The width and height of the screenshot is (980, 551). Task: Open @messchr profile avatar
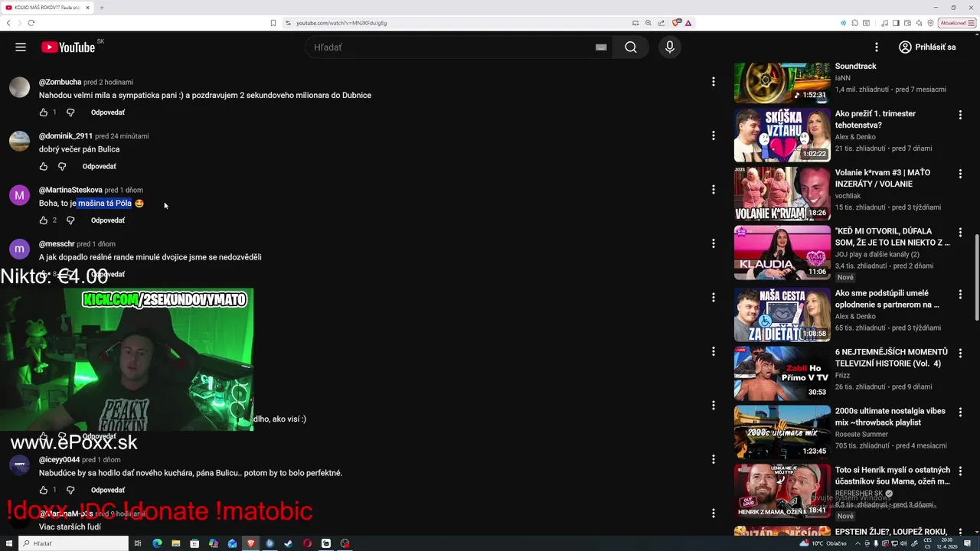tap(19, 249)
